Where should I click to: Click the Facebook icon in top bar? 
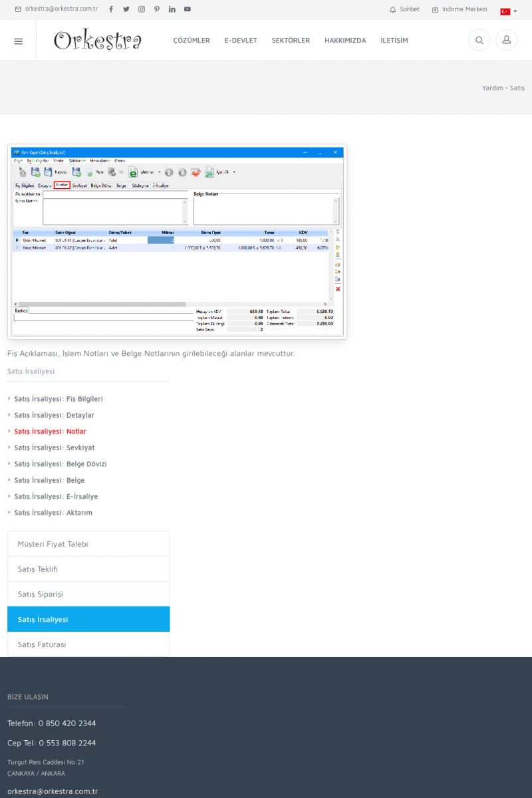[x=111, y=9]
